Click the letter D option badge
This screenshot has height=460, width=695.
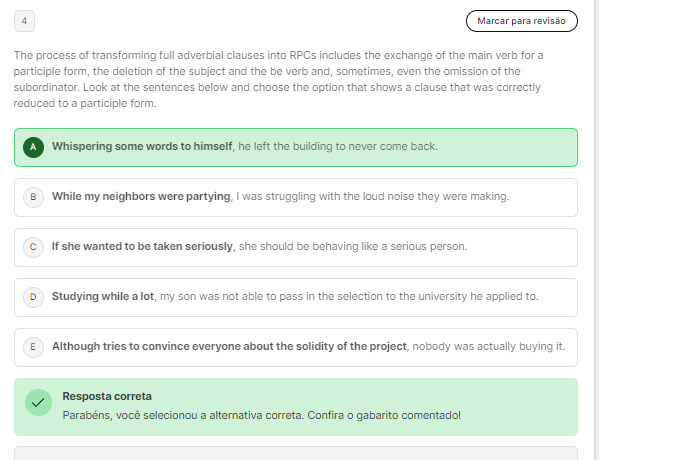(33, 297)
